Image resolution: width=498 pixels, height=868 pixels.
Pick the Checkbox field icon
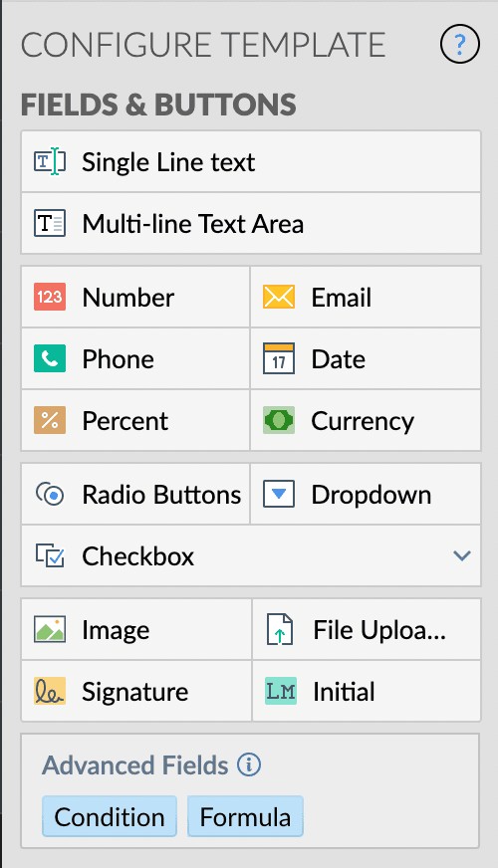point(50,555)
